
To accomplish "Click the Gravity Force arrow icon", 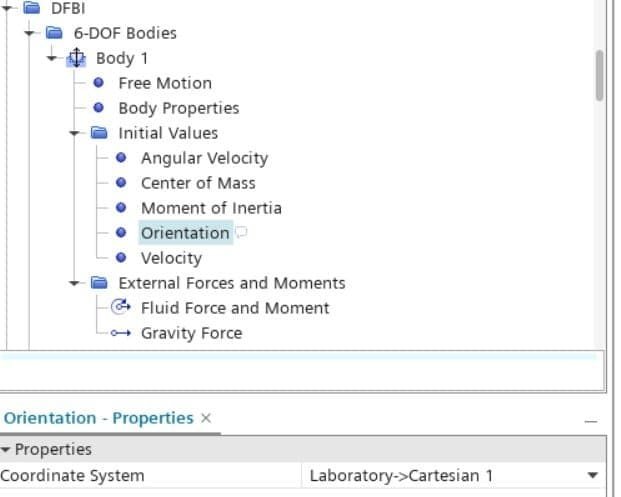I will click(121, 333).
